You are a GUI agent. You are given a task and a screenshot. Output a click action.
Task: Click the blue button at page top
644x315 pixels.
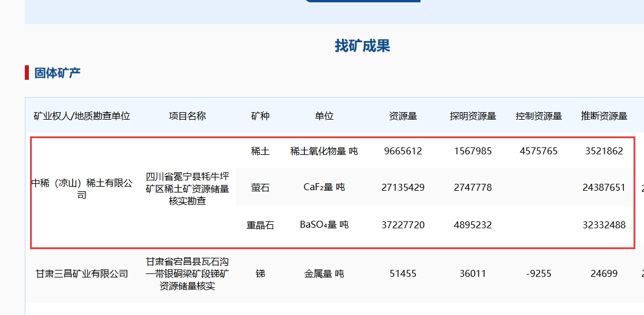coord(362,1)
